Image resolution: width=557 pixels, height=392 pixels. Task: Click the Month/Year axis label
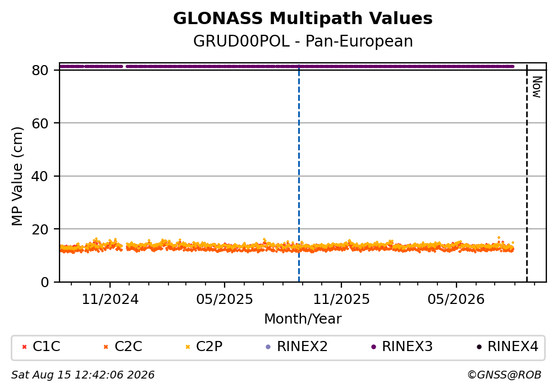303,319
